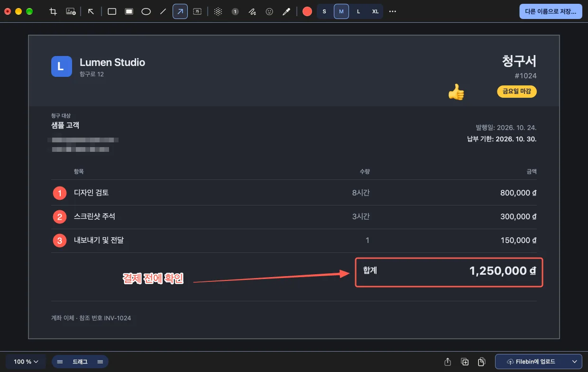Click the 금요일 마감 badge on the invoice
The image size is (588, 372).
point(517,92)
